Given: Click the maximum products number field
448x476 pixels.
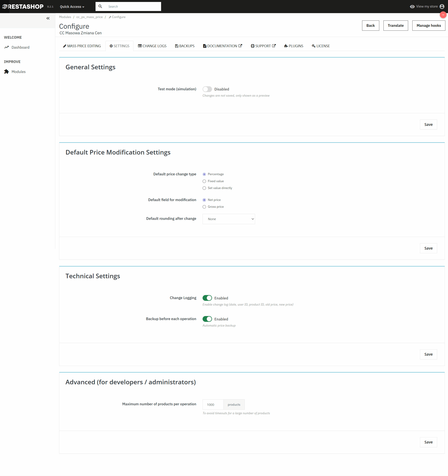Looking at the screenshot, I should [213, 404].
